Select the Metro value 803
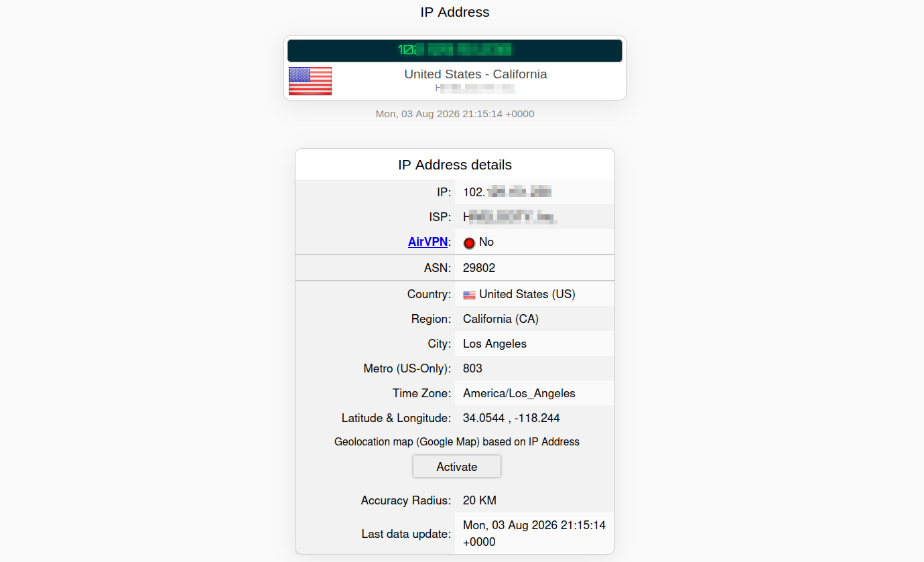924x562 pixels. coord(472,368)
